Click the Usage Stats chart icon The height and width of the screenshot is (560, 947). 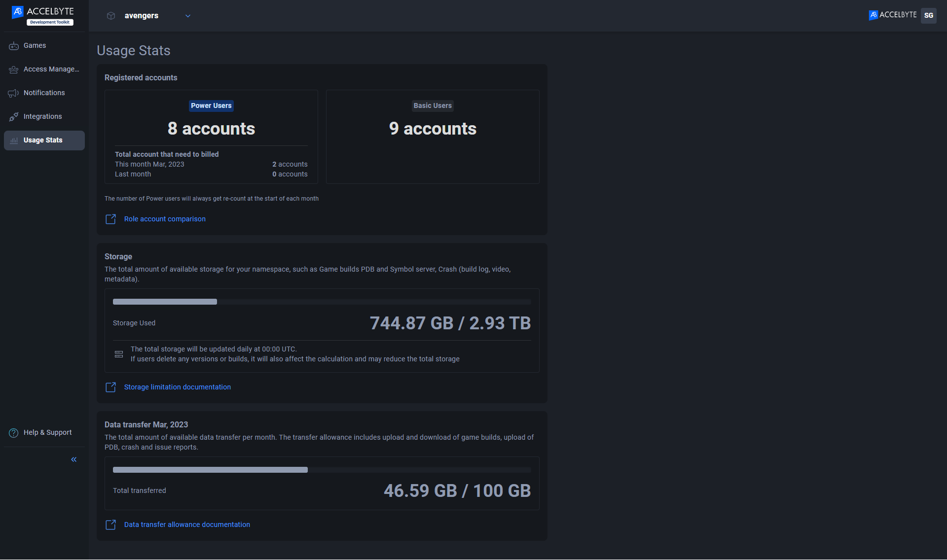[x=14, y=140]
